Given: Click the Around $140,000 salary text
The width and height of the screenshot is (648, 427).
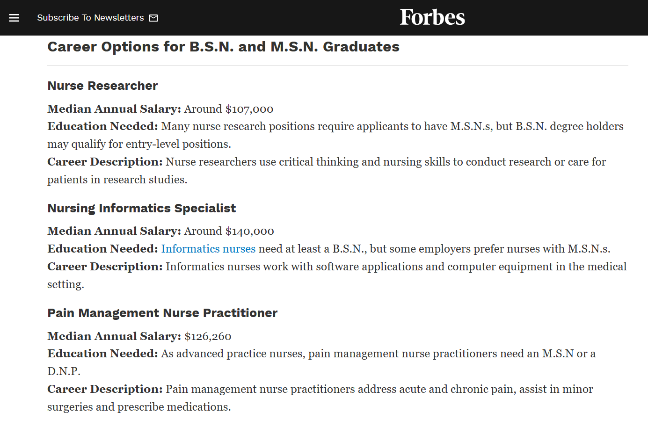Looking at the screenshot, I should 229,231.
